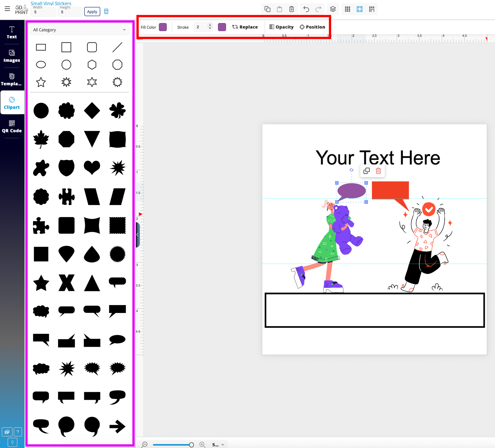Image resolution: width=495 pixels, height=448 pixels.
Task: Switch to the QR Code tab
Action: tap(12, 127)
